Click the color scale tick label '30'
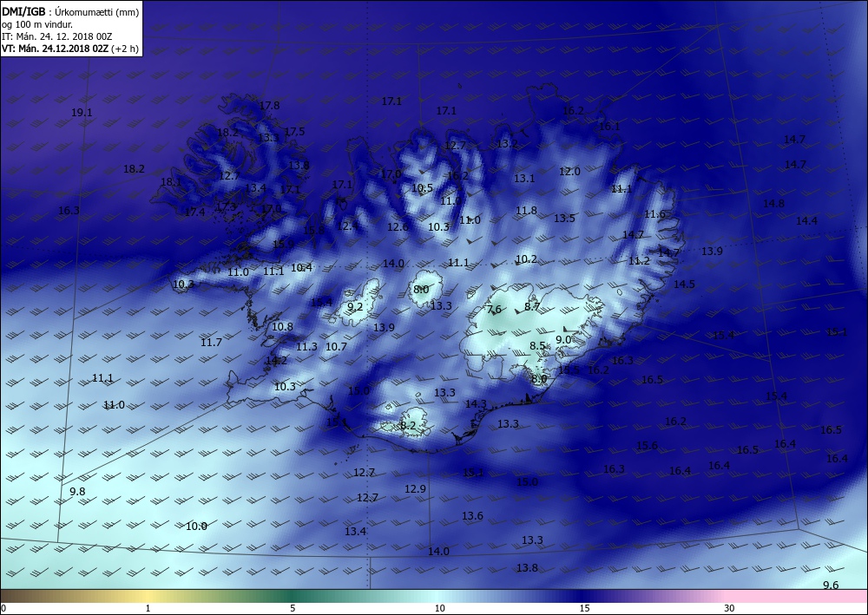 point(730,609)
